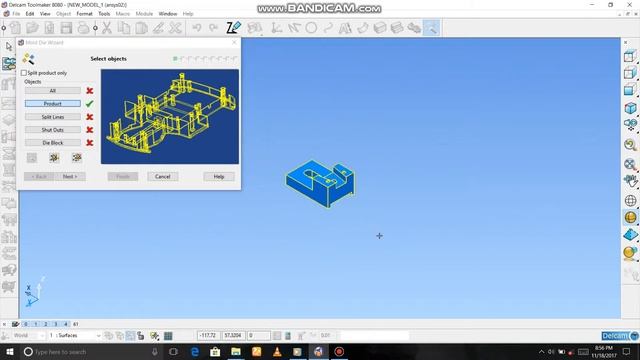Click the Y coordinate field

pos(233,336)
